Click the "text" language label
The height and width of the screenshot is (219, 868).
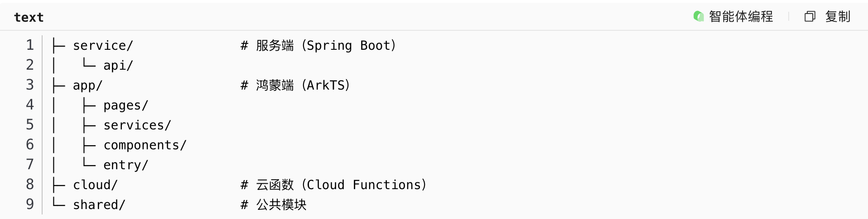point(29,17)
